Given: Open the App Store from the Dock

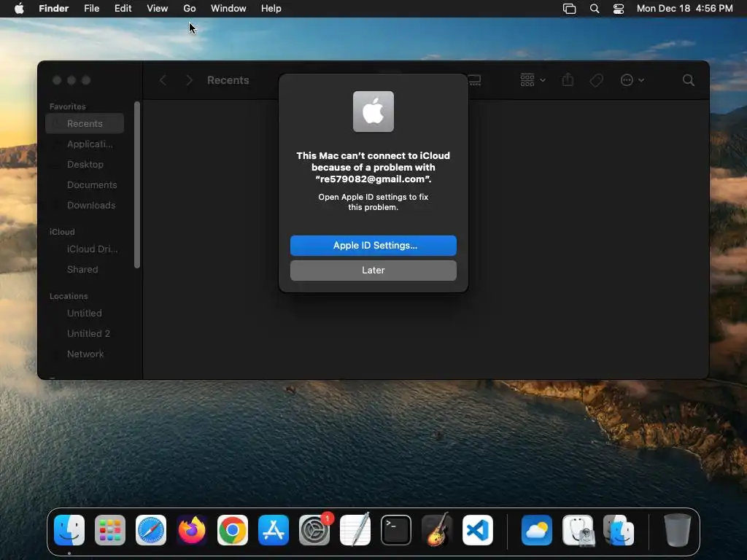Looking at the screenshot, I should click(x=274, y=530).
